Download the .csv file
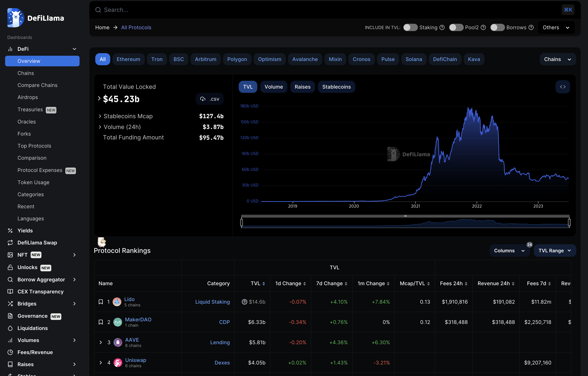This screenshot has width=588, height=376. click(210, 99)
